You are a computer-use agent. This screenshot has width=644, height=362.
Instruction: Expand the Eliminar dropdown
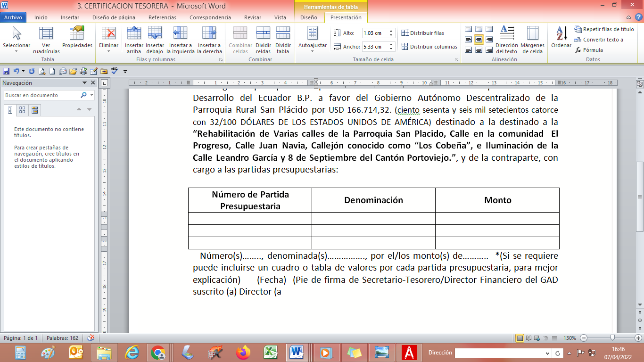coord(109,51)
